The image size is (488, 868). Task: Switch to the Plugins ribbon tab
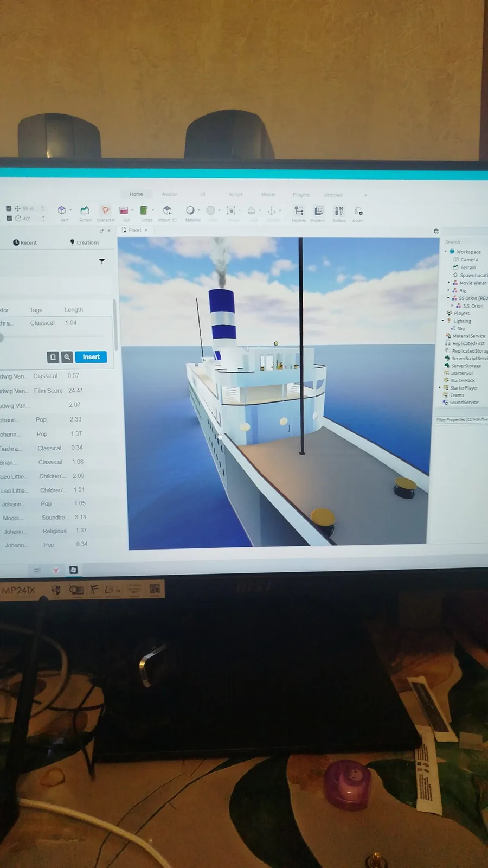coord(301,195)
